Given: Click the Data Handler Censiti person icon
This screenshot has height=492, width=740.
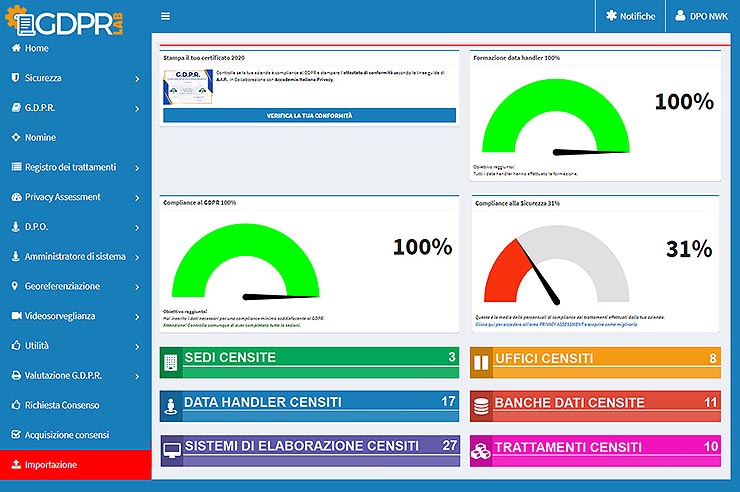Looking at the screenshot, I should [x=170, y=406].
